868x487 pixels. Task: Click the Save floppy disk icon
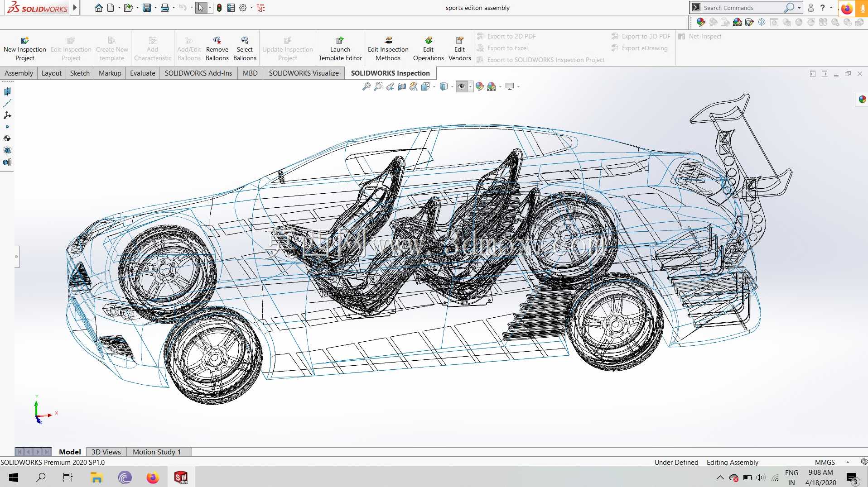tap(147, 8)
